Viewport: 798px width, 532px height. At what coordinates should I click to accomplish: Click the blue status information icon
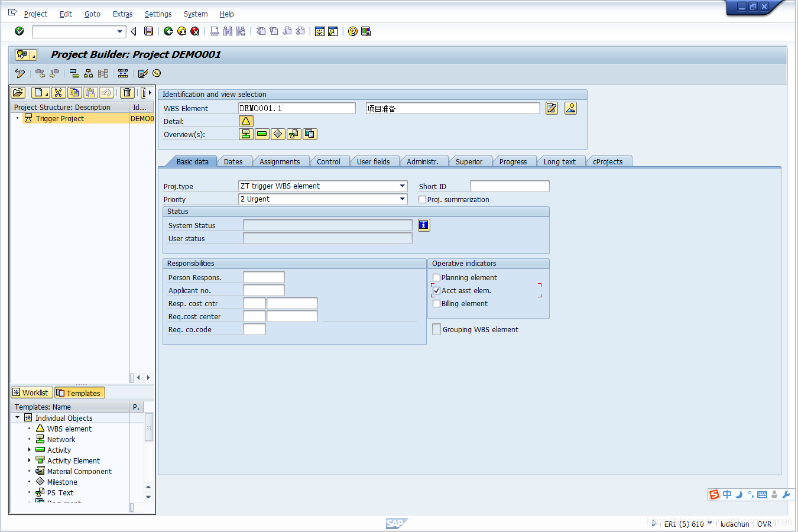(x=424, y=225)
